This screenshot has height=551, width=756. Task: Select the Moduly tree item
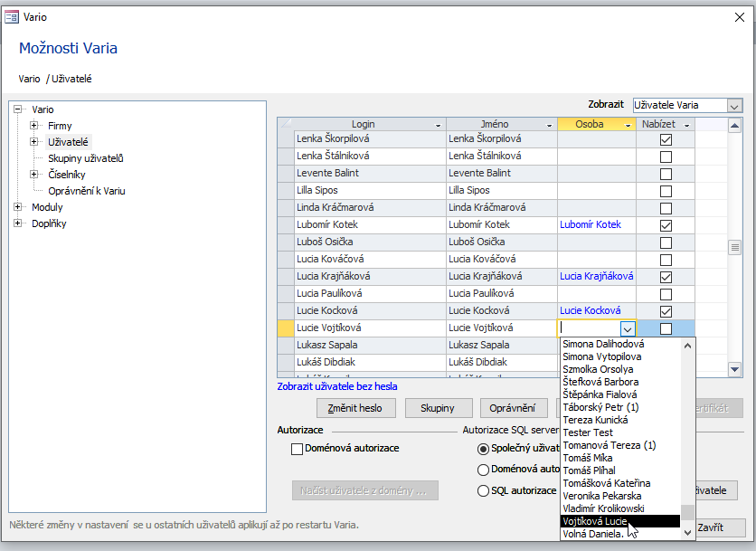point(47,207)
